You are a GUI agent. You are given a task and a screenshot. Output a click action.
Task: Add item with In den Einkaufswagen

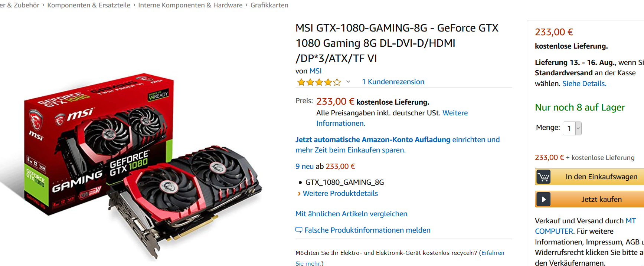click(x=589, y=177)
